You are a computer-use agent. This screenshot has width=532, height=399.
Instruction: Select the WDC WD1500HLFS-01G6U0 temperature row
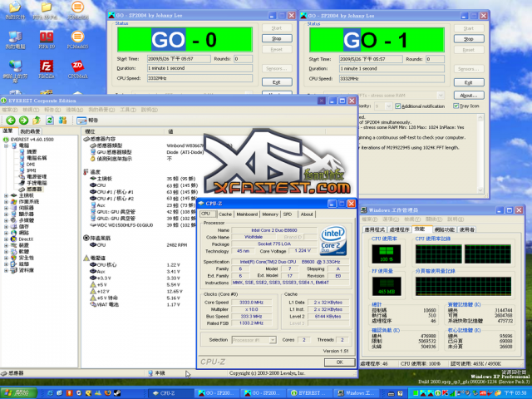pyautogui.click(x=142, y=225)
